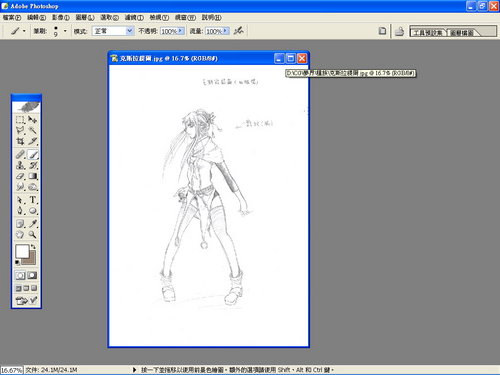The image size is (500, 375).
Task: Click the foreground color swatch
Action: [x=22, y=251]
